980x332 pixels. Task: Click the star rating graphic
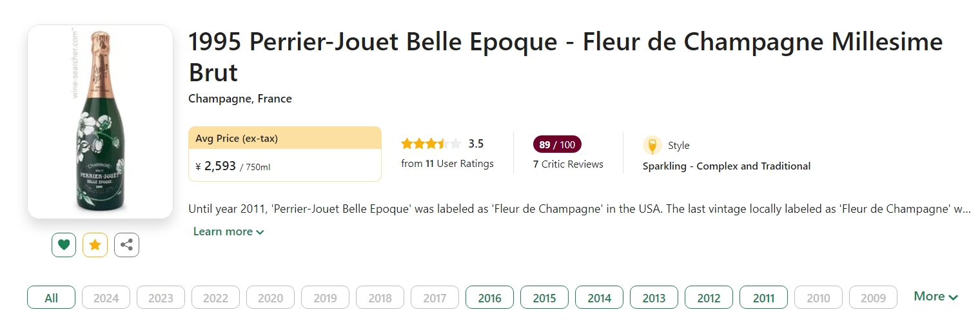pyautogui.click(x=431, y=144)
